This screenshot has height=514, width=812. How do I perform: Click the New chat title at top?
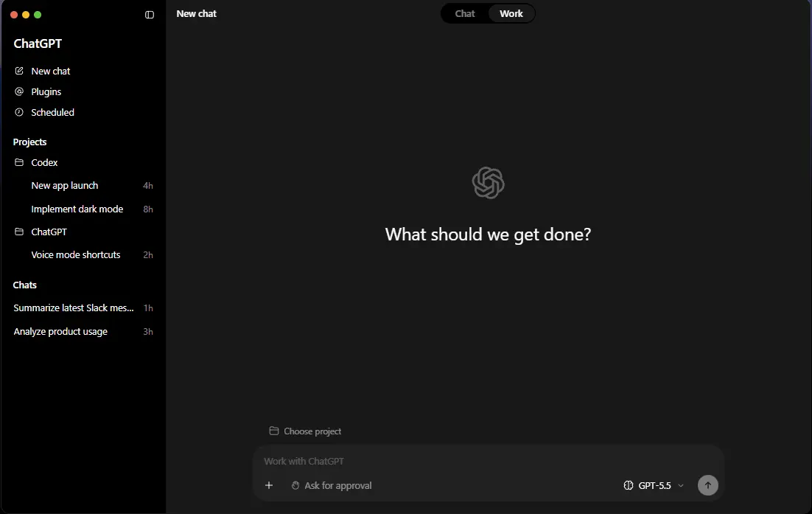click(x=196, y=14)
